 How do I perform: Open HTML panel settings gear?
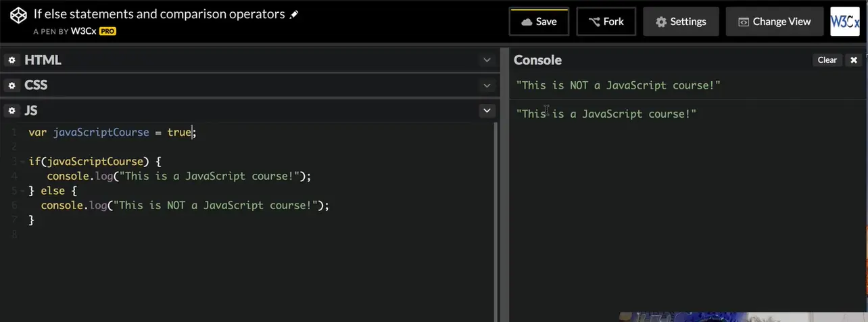(x=11, y=60)
